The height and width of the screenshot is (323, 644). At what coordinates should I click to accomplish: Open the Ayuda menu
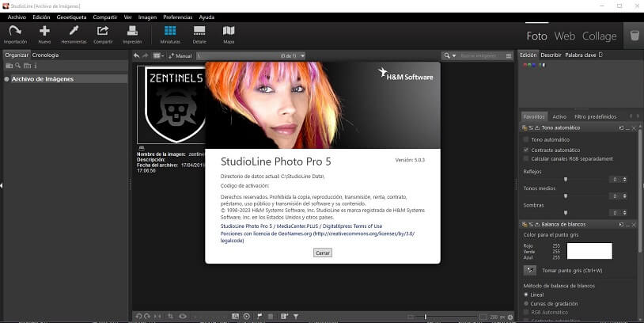click(x=206, y=17)
